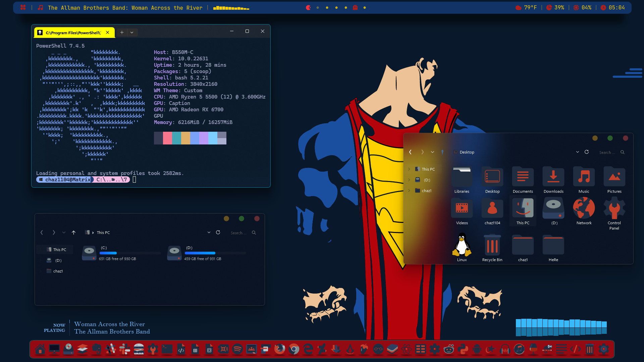Close the PowerShell tab
Screen dimensions: 644x362
108,33
